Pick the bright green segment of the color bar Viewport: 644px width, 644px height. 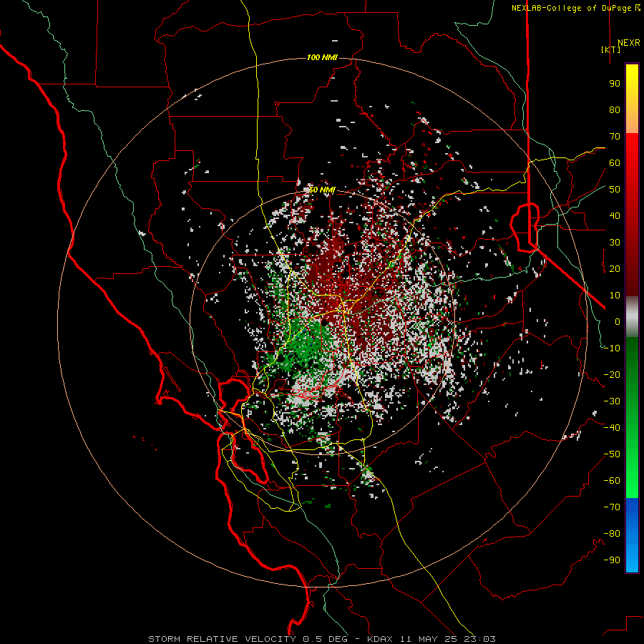click(x=632, y=458)
